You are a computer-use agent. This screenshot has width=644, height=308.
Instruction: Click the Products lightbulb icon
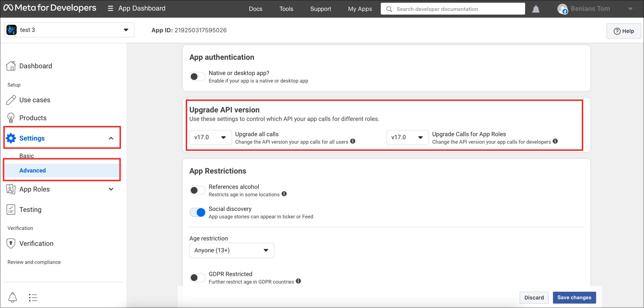pyautogui.click(x=11, y=118)
